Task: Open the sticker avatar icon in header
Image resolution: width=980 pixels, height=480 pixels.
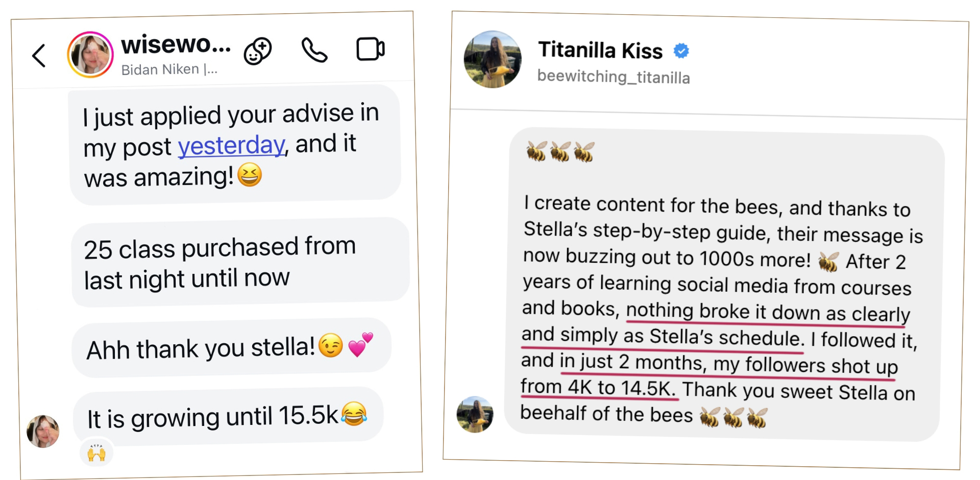Action: [258, 51]
